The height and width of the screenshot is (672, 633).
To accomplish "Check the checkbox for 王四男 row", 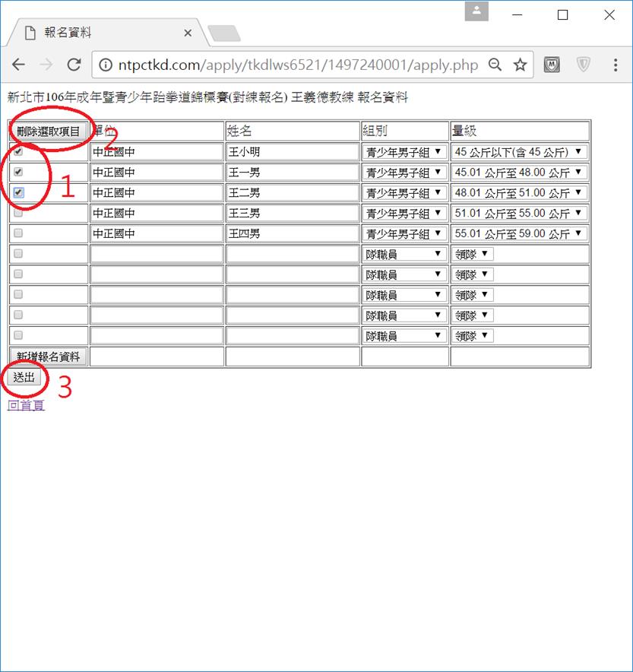I will tap(18, 234).
